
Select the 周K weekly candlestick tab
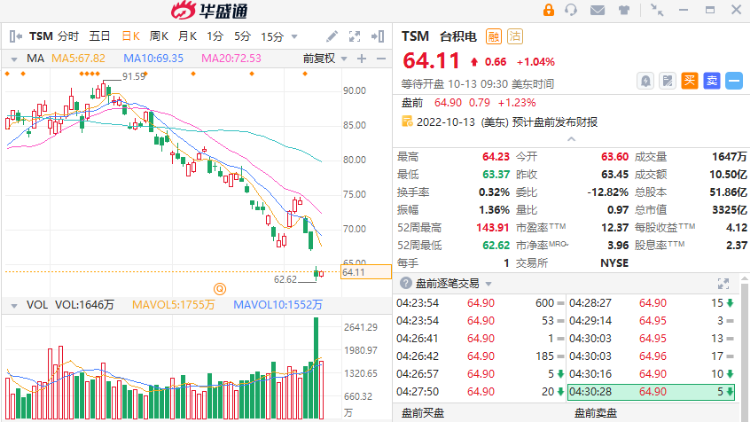point(159,36)
